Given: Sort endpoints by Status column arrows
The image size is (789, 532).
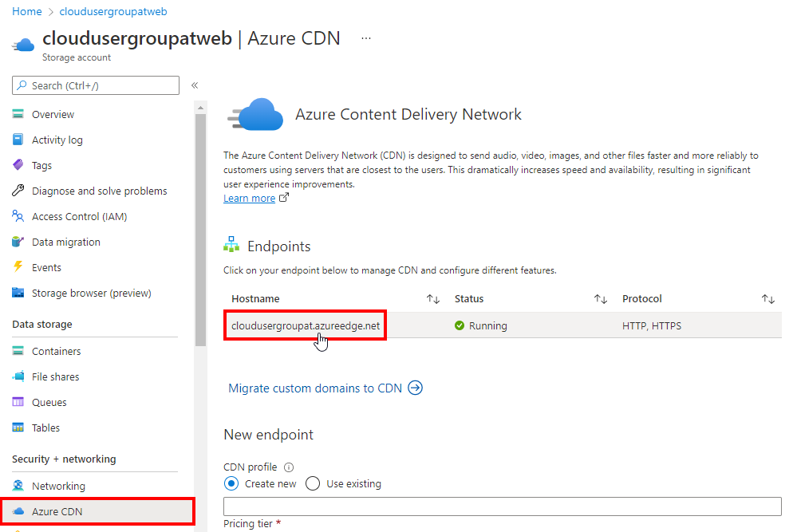Looking at the screenshot, I should [x=601, y=299].
